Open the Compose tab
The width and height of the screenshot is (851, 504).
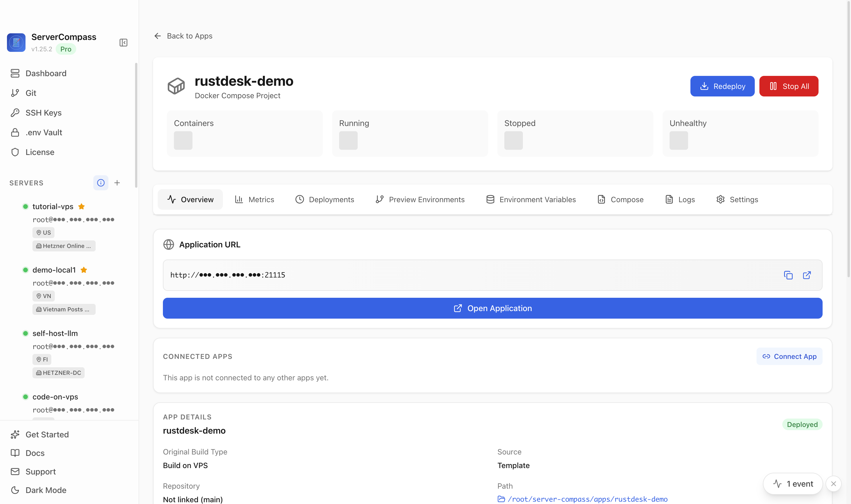point(621,199)
